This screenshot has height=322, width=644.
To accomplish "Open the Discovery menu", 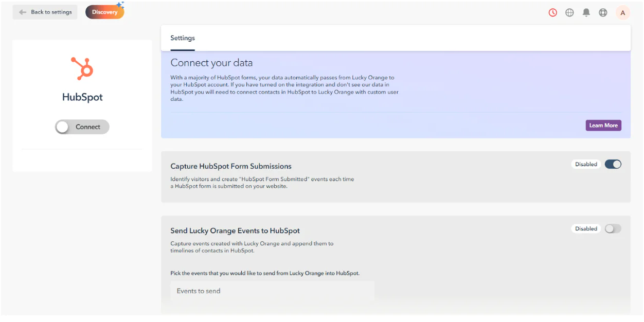I will point(104,11).
